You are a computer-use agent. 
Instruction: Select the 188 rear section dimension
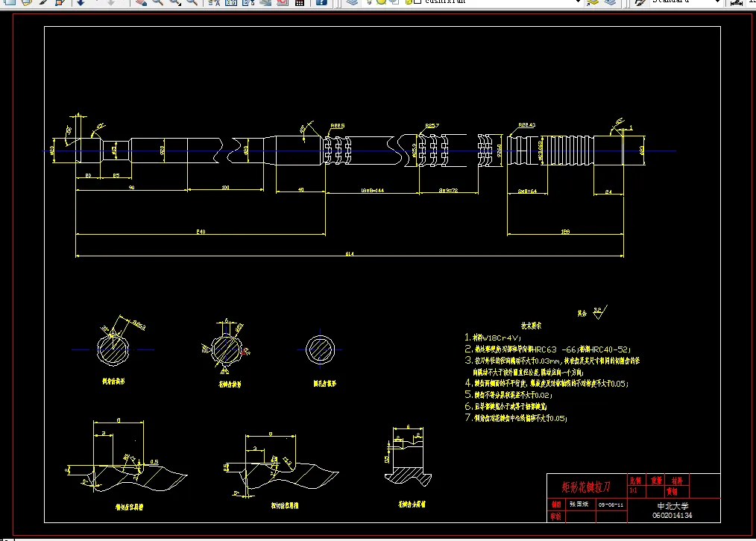click(565, 232)
